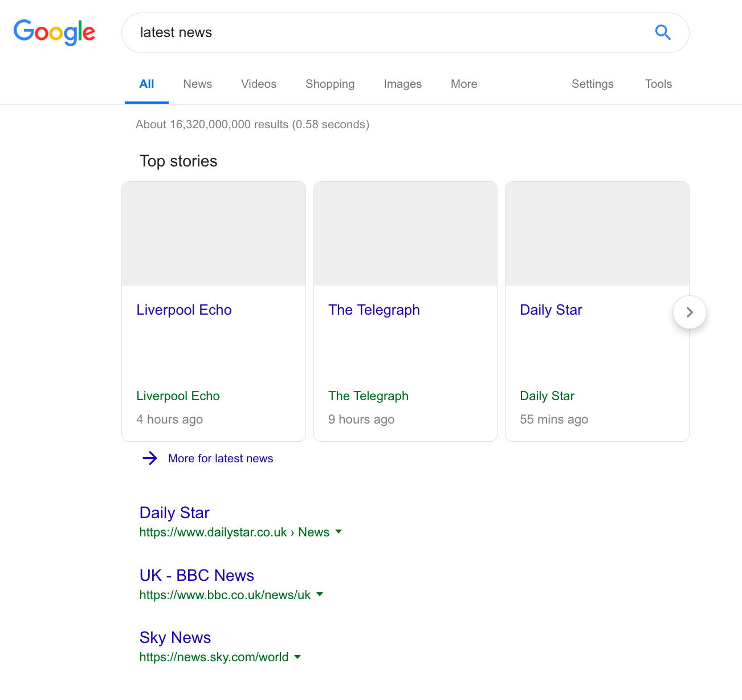
Task: Open the Shopping tab
Action: pyautogui.click(x=330, y=84)
